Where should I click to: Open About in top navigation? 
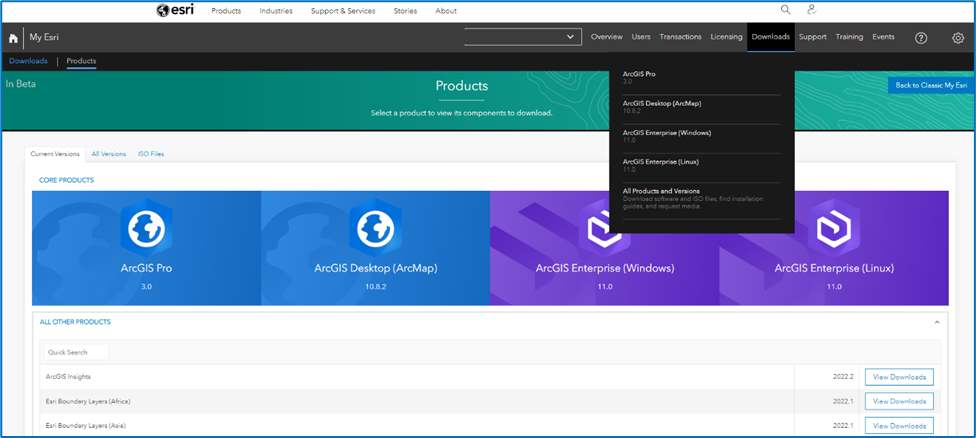[446, 11]
